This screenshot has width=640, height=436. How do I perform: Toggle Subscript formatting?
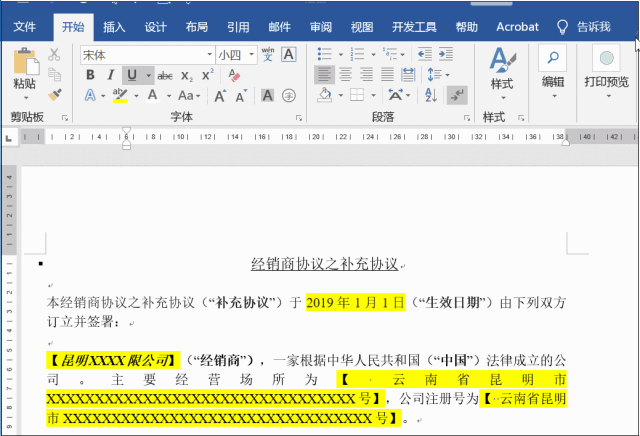(x=187, y=76)
